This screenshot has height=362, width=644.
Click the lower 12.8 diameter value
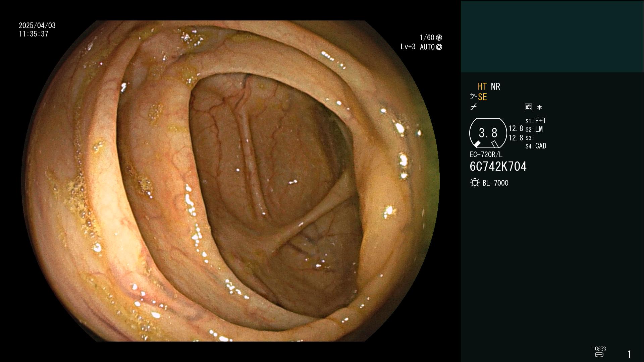516,138
